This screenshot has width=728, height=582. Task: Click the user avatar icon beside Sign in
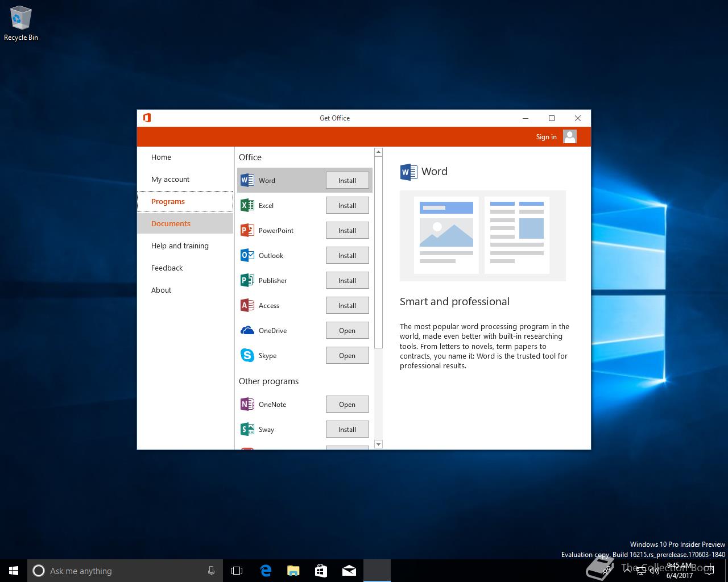[570, 136]
